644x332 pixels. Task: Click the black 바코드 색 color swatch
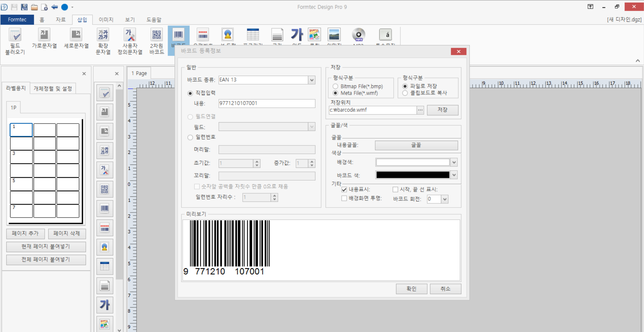[413, 175]
